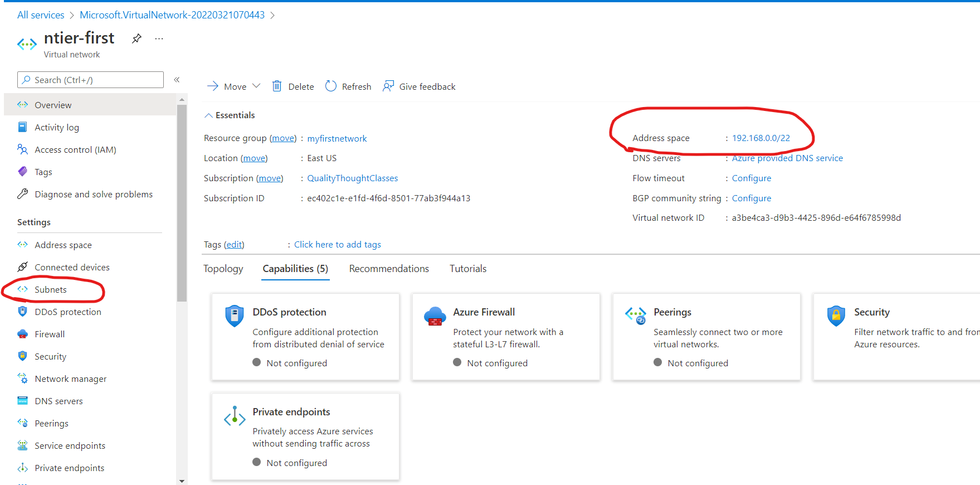The height and width of the screenshot is (485, 980).
Task: Switch to the Recommendations tab
Action: coord(389,269)
